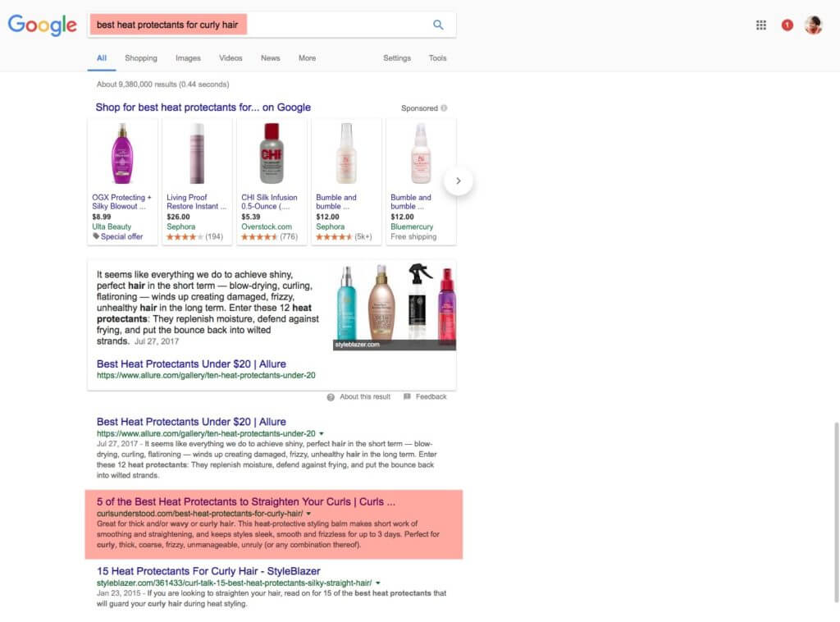Image resolution: width=840 pixels, height=622 pixels.
Task: Click the Feedback link
Action: (x=431, y=396)
